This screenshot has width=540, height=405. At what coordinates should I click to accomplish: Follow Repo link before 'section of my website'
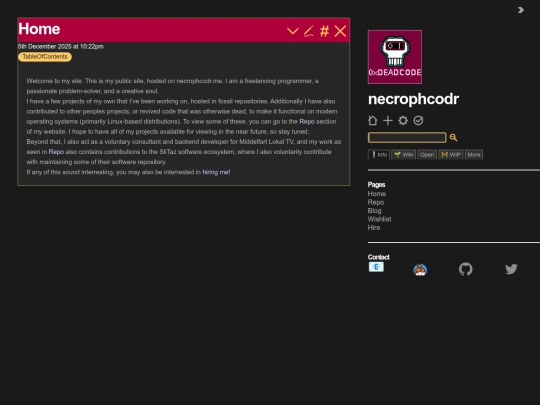click(x=307, y=122)
